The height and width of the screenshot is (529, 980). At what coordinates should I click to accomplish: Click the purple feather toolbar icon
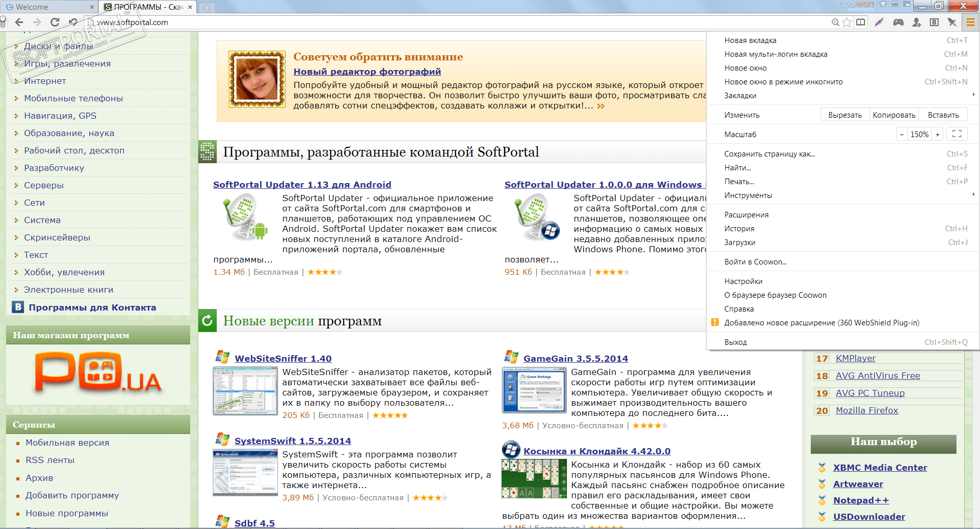point(879,22)
